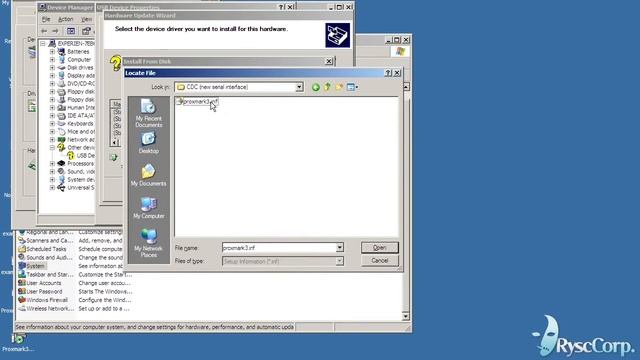Click the Locate File help question button
The height and width of the screenshot is (360, 640).
click(x=388, y=73)
